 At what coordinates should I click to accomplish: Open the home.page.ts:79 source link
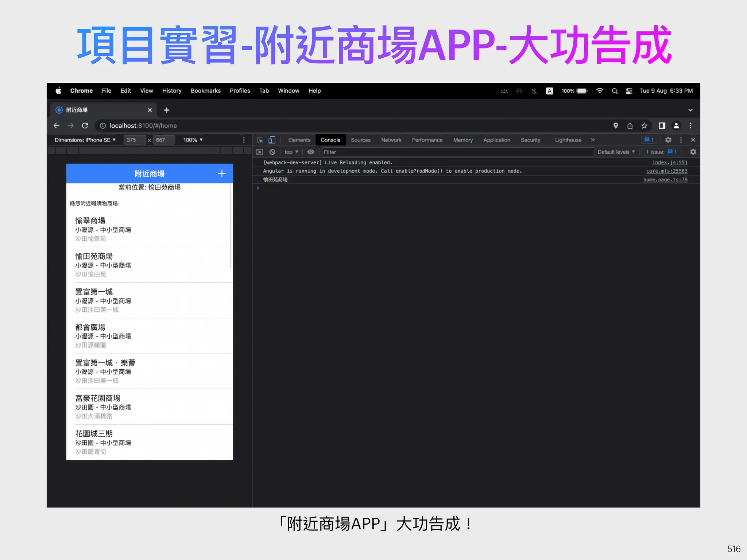coord(665,180)
